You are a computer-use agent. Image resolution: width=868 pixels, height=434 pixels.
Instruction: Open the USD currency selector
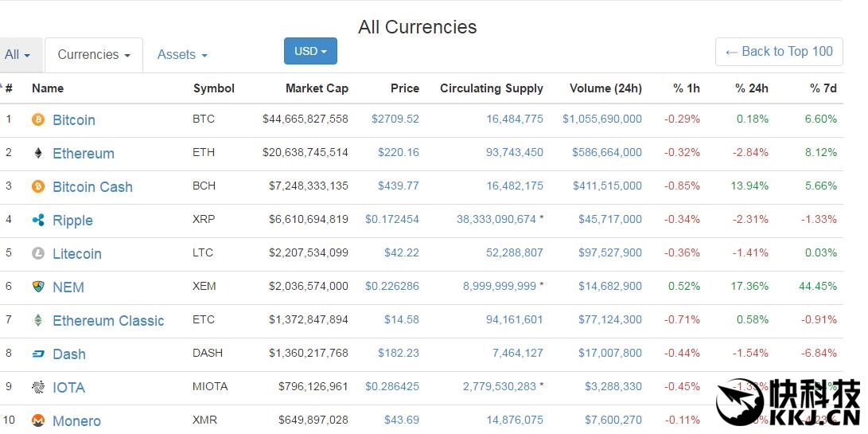310,51
